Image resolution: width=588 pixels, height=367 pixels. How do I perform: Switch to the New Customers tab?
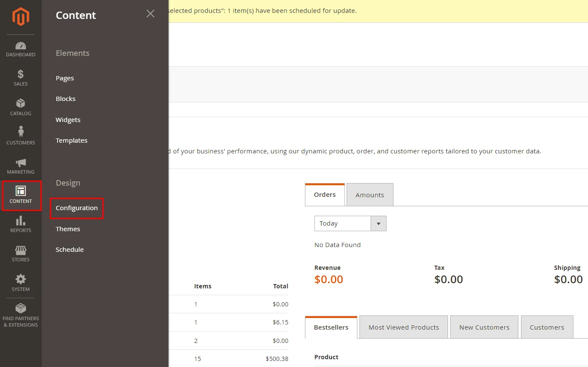tap(484, 327)
